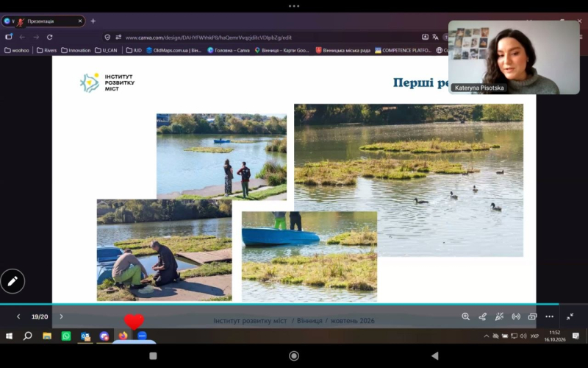Close the Презентація tab
The height and width of the screenshot is (368, 588).
tap(80, 21)
